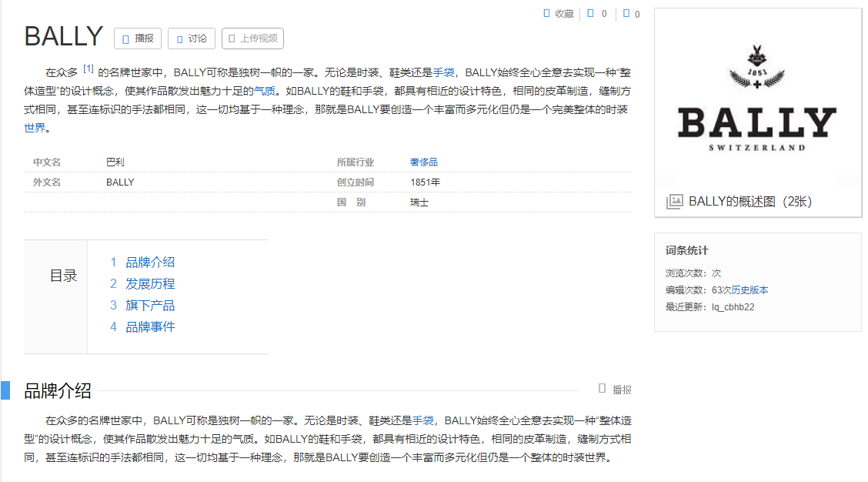Click the gallery icon beside BALLY的概述图
The height and width of the screenshot is (482, 868).
[674, 202]
